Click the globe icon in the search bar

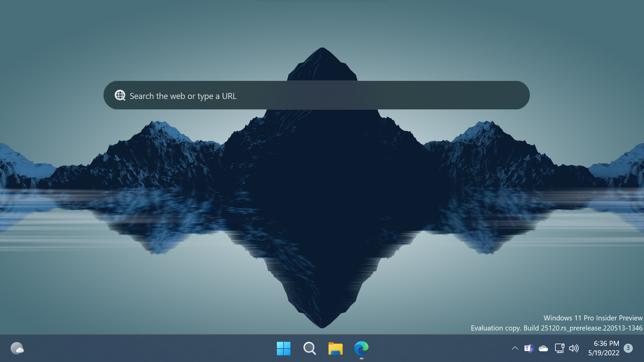120,95
